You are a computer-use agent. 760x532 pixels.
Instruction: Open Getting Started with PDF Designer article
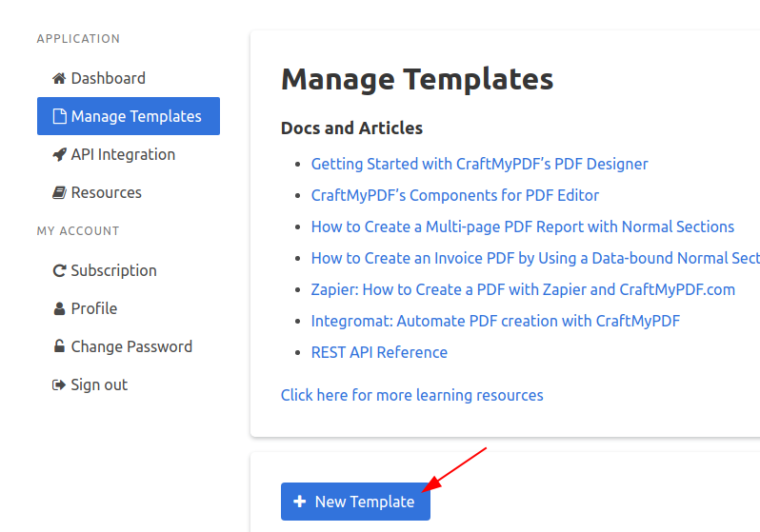pos(479,164)
